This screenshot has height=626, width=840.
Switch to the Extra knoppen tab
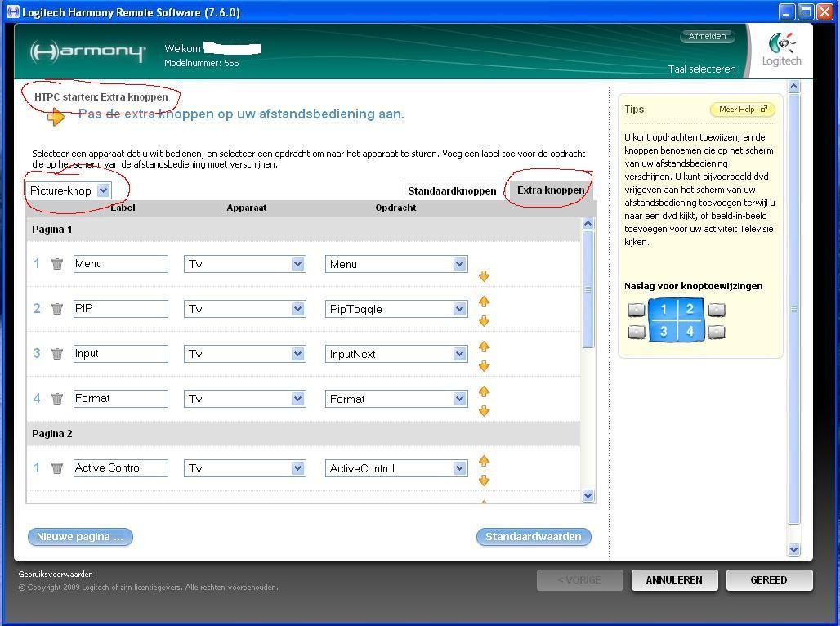(551, 190)
